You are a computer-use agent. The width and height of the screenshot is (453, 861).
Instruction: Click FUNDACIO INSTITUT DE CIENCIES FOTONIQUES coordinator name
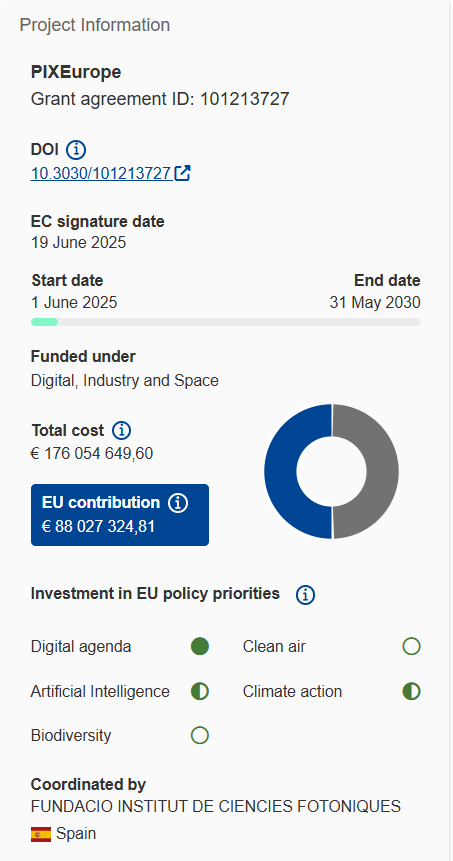coord(216,806)
